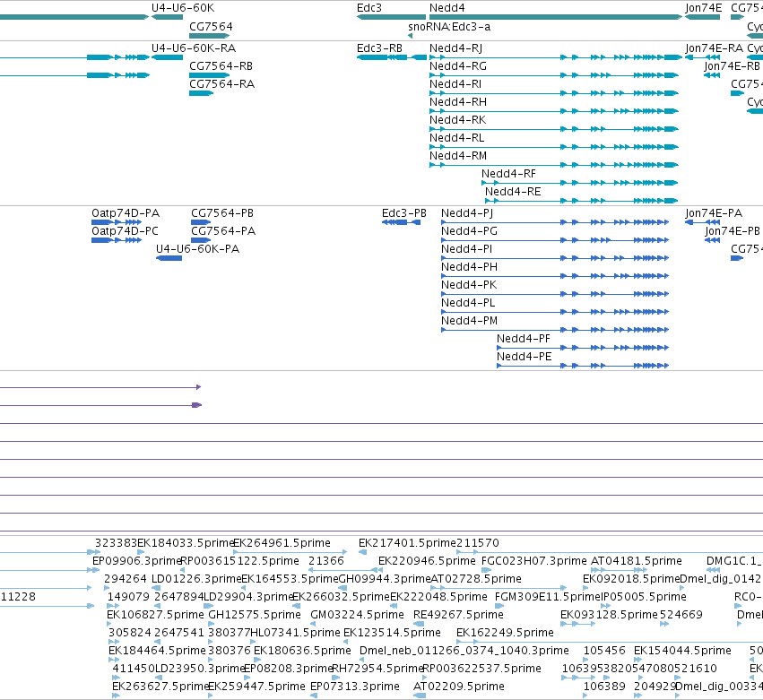Click protein Edc3-PB
763x700 pixels.
click(402, 222)
